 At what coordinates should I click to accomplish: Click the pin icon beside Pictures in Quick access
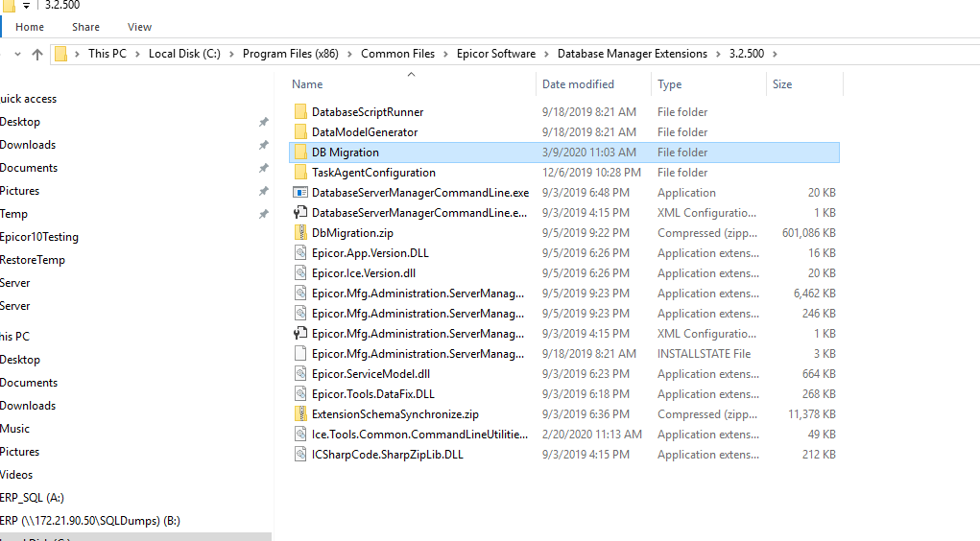[264, 191]
